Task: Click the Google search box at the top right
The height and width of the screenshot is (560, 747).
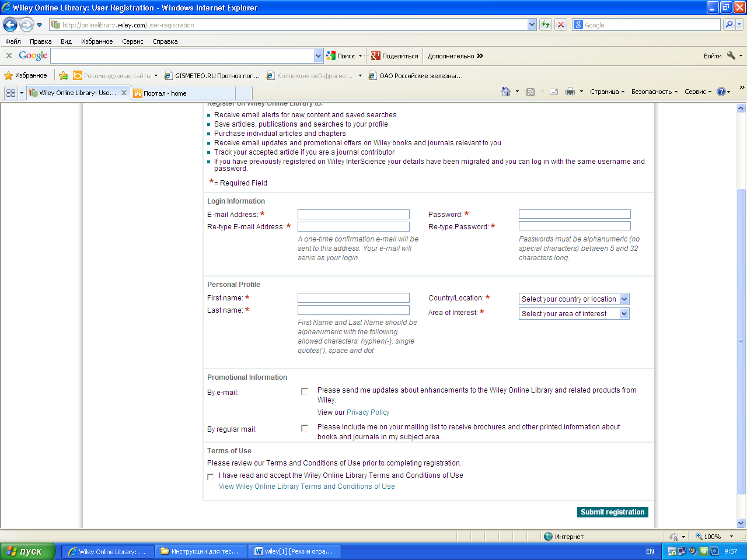Action: click(646, 24)
